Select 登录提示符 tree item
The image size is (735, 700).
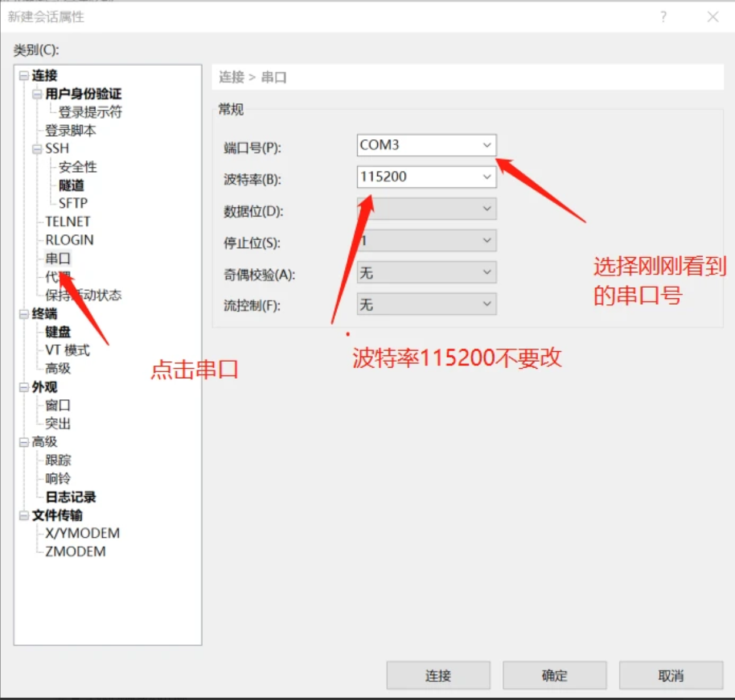coord(90,112)
